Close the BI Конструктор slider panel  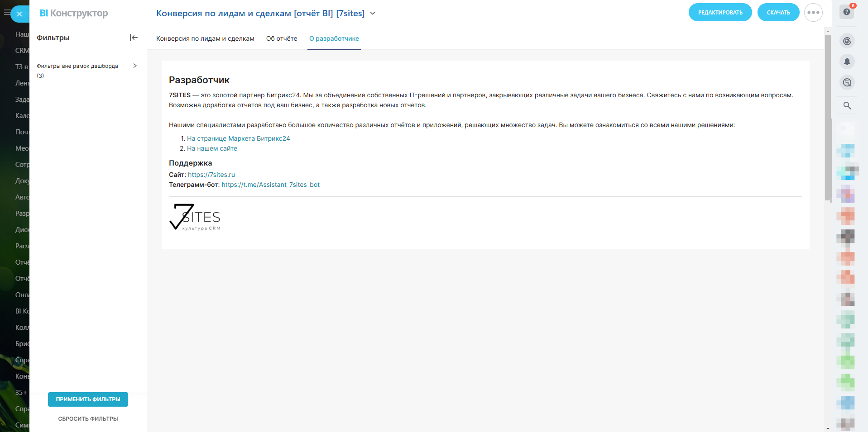19,14
